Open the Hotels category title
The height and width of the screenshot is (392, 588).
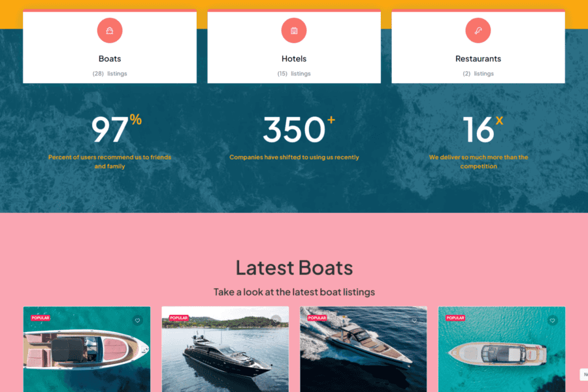293,59
